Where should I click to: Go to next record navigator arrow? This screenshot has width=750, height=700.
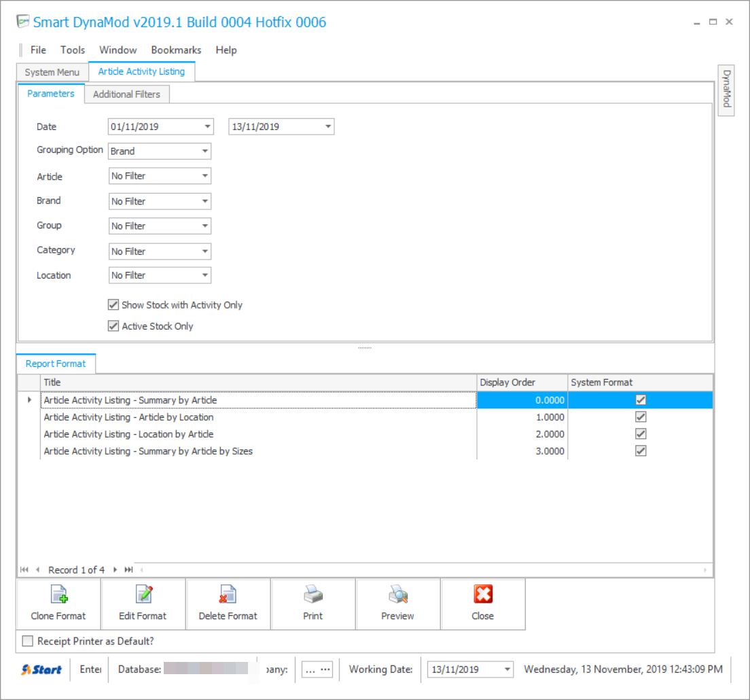(x=115, y=570)
